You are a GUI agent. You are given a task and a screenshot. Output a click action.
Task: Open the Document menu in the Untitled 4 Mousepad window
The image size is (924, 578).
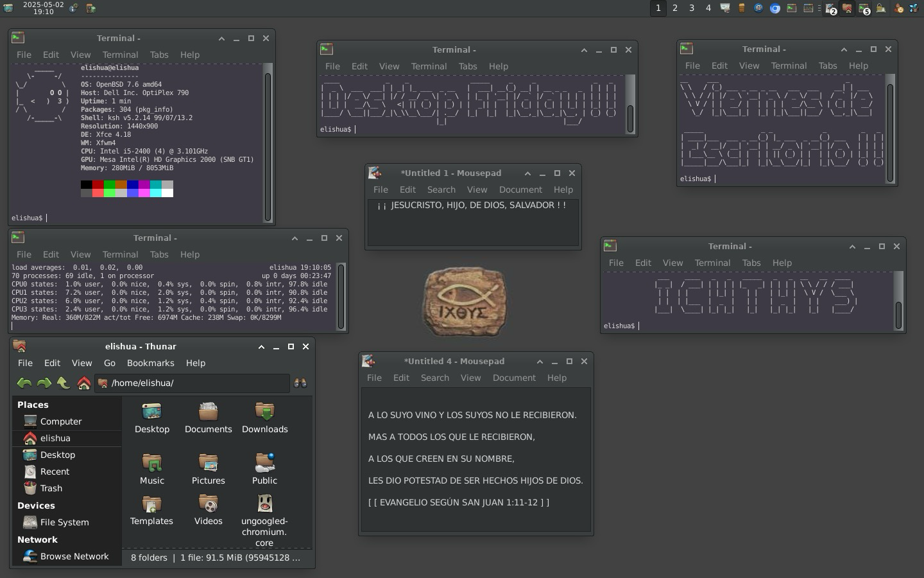514,378
